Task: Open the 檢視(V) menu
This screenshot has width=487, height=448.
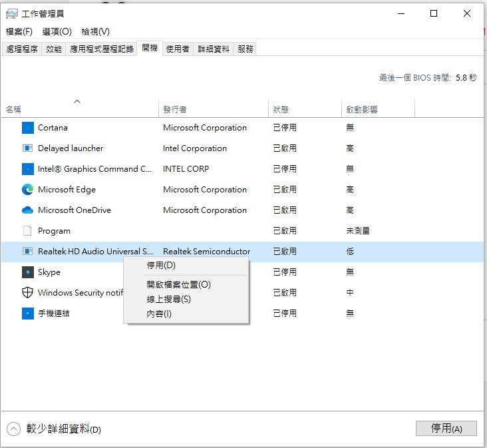Action: [x=95, y=32]
